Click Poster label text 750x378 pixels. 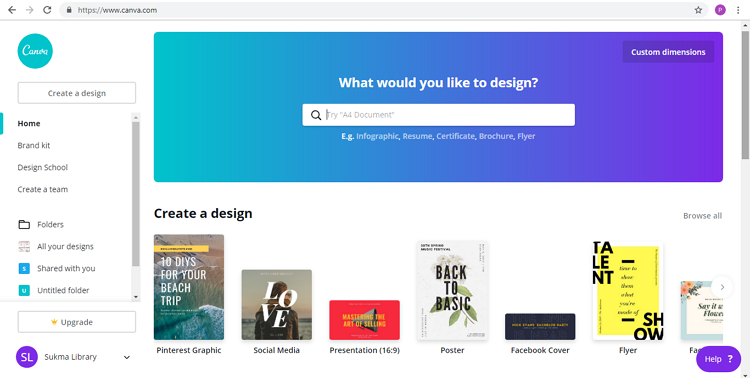click(x=452, y=350)
